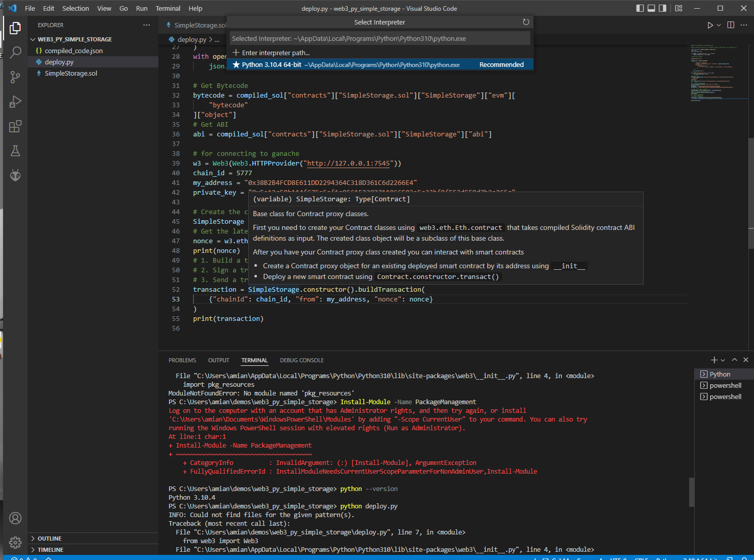
Task: Open the Testing flask view
Action: (15, 151)
